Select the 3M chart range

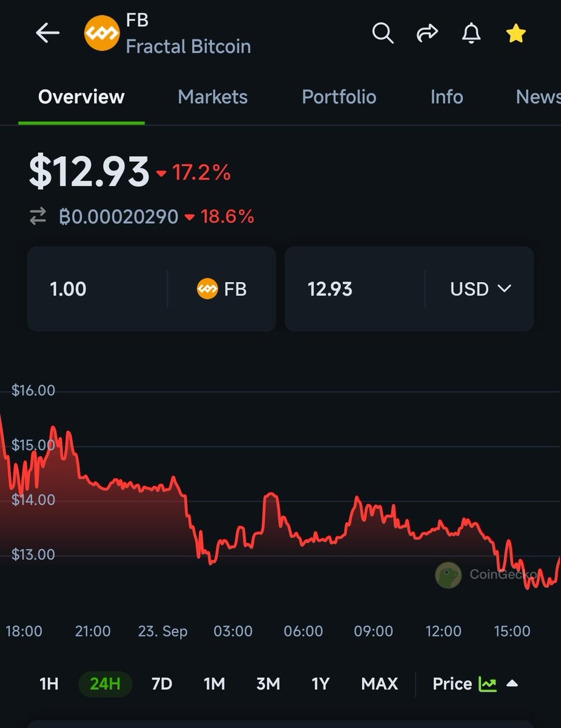coord(268,684)
